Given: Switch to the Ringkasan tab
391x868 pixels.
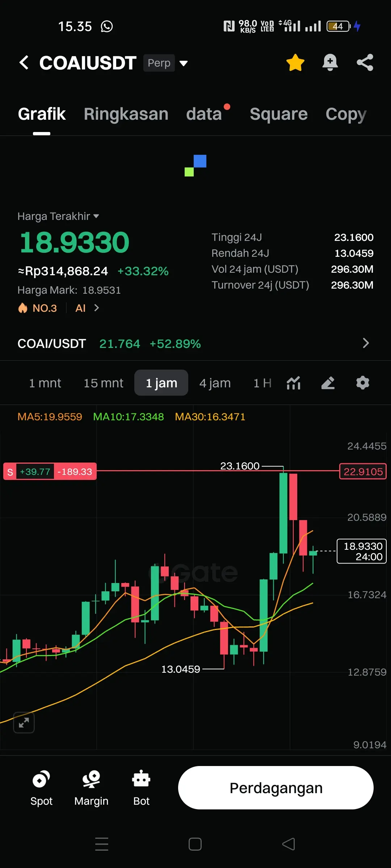Looking at the screenshot, I should [126, 114].
